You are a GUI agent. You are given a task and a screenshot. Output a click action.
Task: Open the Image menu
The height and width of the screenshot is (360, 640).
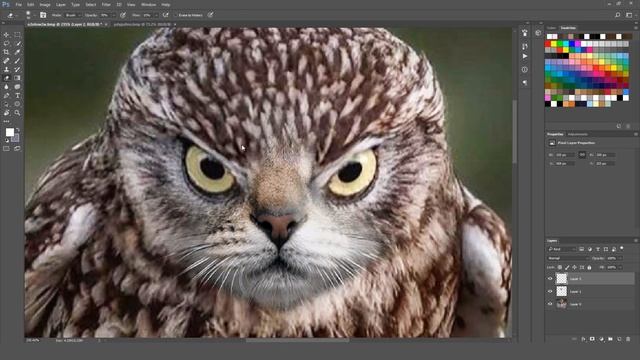click(x=45, y=4)
